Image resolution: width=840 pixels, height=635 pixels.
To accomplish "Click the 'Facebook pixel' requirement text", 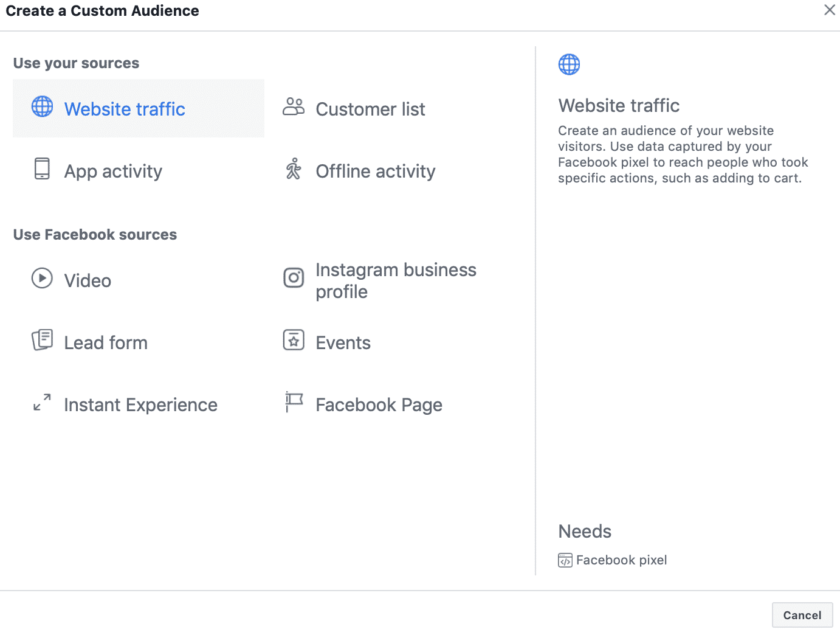I will point(621,560).
